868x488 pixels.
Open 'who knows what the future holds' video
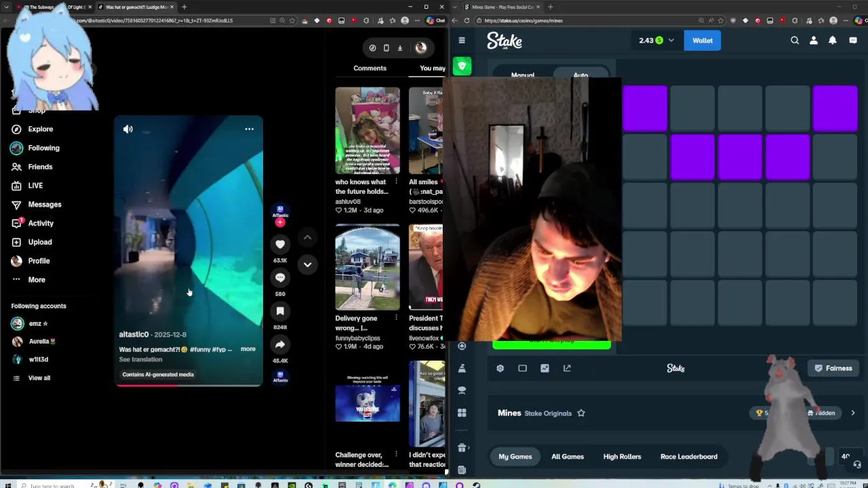click(368, 131)
